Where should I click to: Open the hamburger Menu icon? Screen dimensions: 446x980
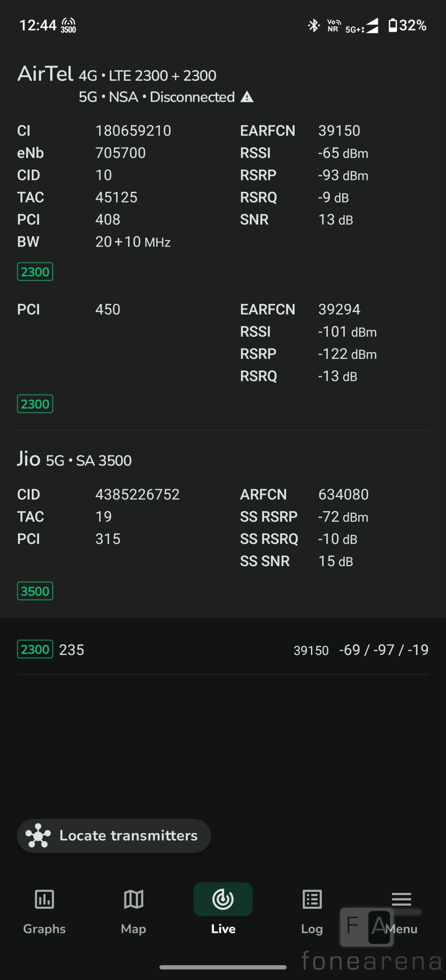click(401, 899)
